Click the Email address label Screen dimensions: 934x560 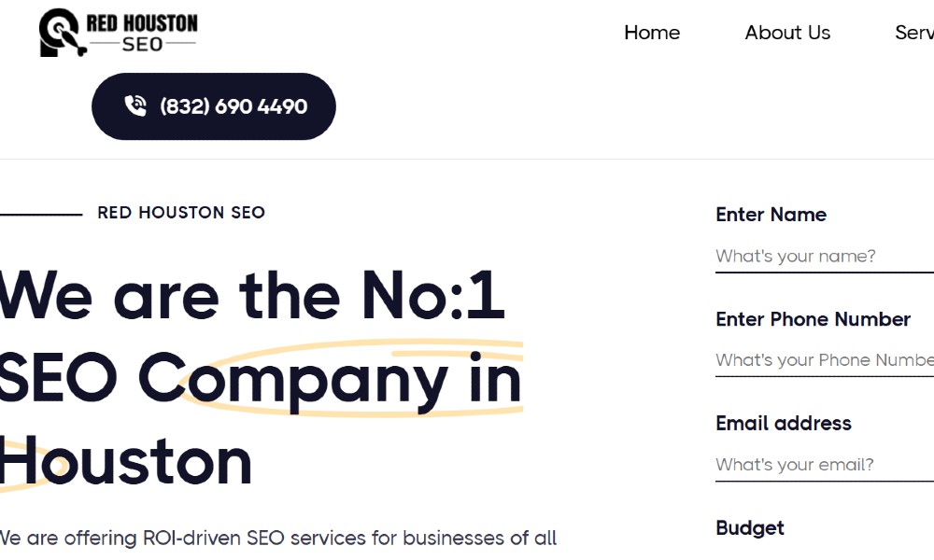(x=784, y=424)
